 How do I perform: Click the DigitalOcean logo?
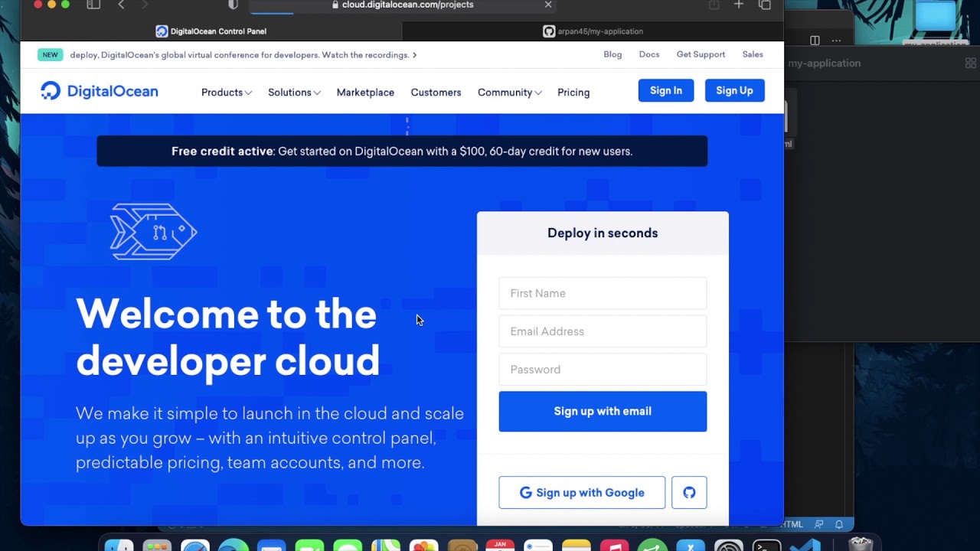100,92
